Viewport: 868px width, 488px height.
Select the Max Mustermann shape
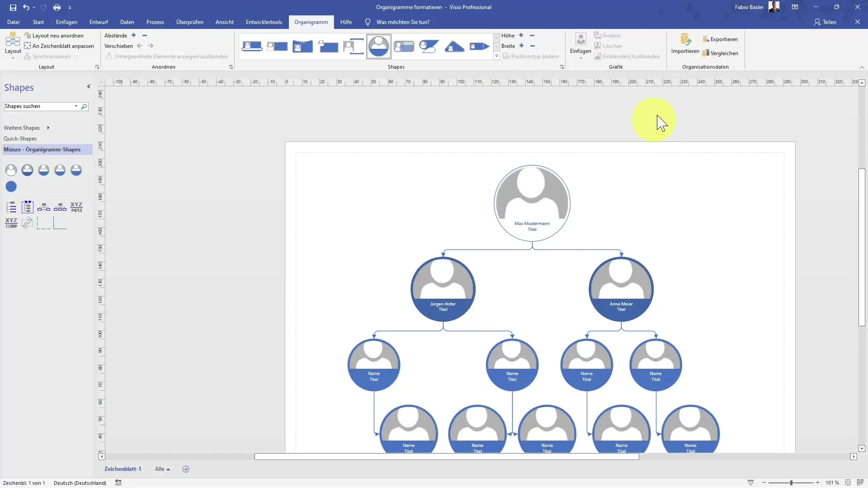click(532, 203)
